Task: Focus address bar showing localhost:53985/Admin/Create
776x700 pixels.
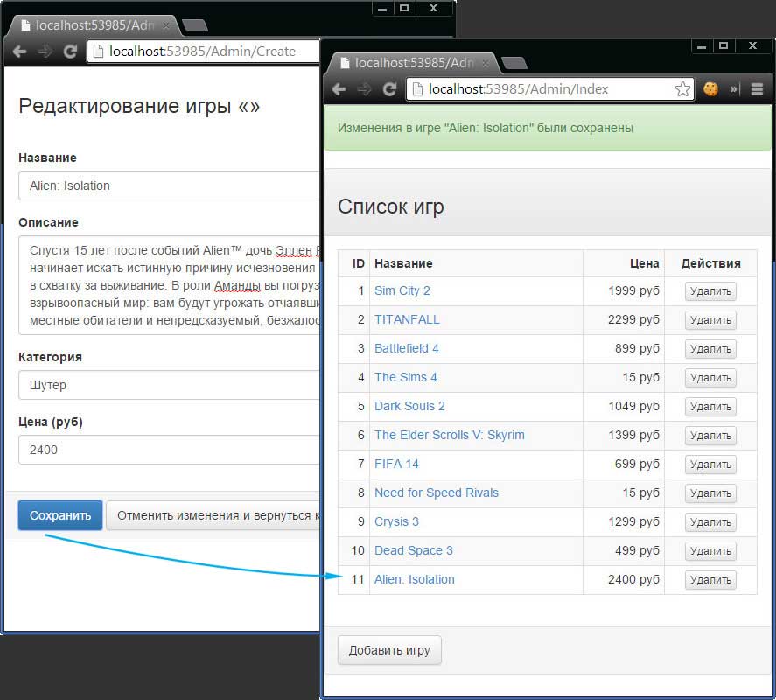Action: tap(203, 52)
